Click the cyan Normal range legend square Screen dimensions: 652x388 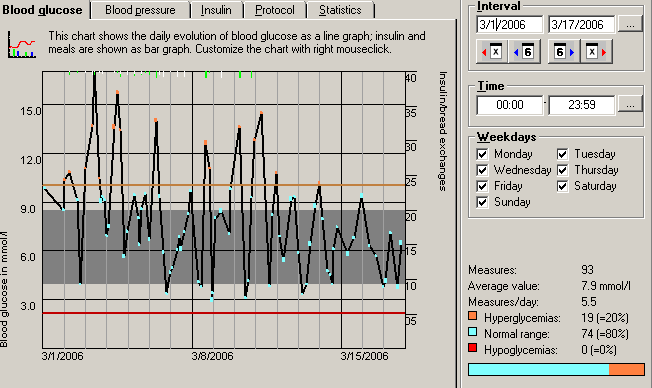tap(472, 332)
